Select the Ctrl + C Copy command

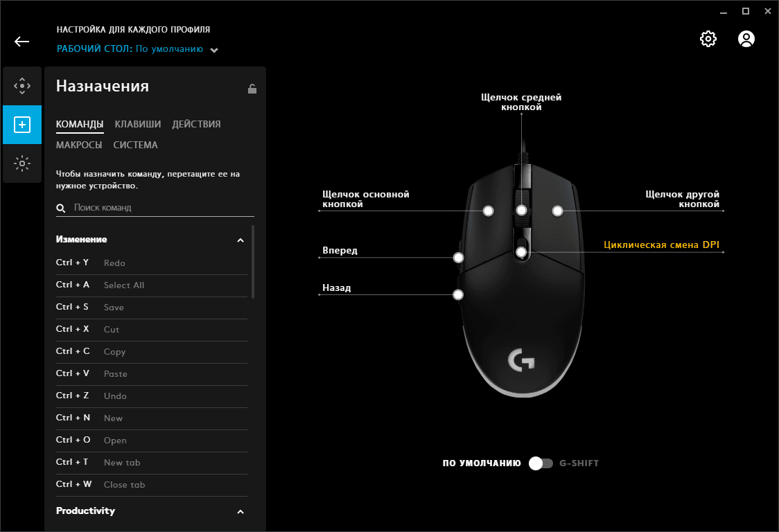pyautogui.click(x=152, y=352)
